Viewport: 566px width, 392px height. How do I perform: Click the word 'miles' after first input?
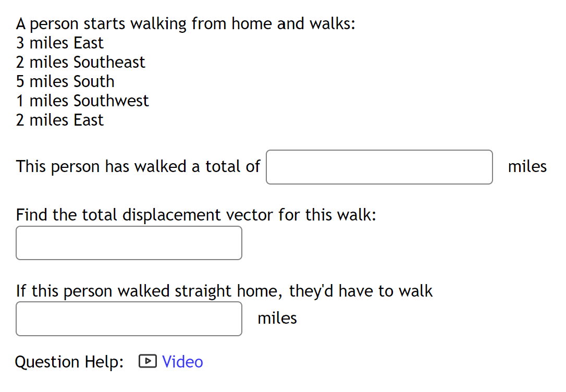[527, 166]
